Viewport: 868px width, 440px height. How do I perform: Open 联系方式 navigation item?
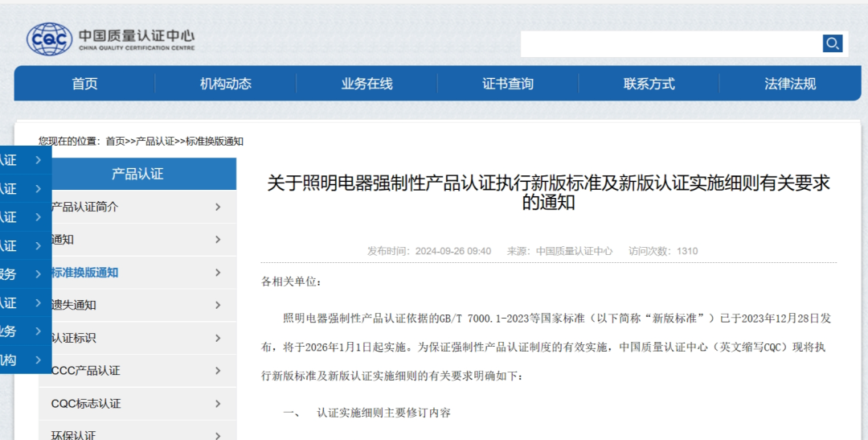(x=649, y=84)
